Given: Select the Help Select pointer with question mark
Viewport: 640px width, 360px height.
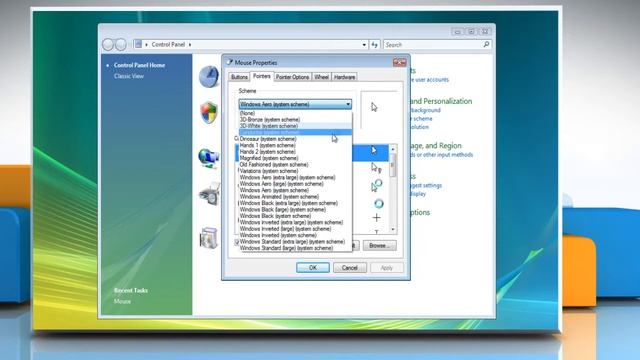Looking at the screenshot, I should (x=376, y=167).
